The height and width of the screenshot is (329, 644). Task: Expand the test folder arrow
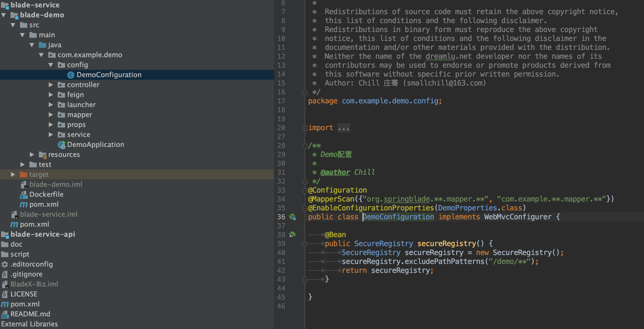click(x=23, y=164)
